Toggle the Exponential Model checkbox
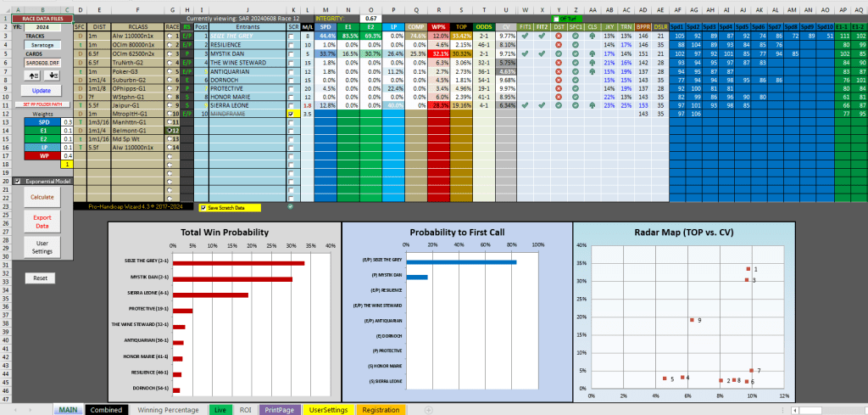Screen dimensions: 868x415 click(x=18, y=181)
